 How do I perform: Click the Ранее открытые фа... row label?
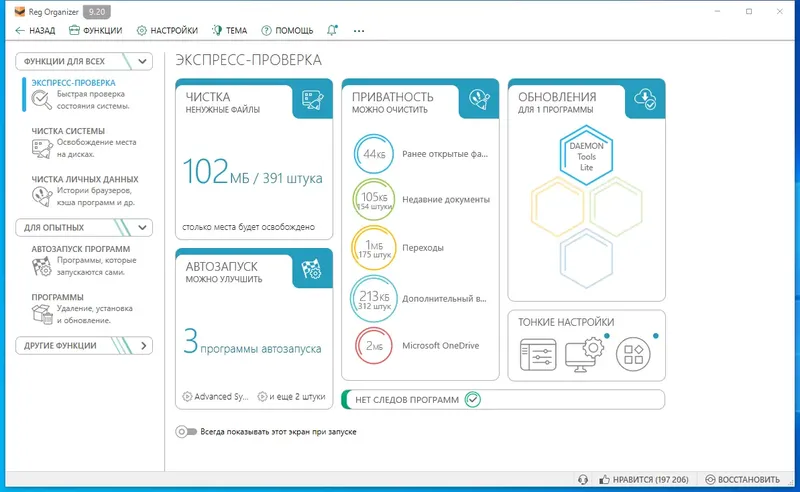coord(445,154)
